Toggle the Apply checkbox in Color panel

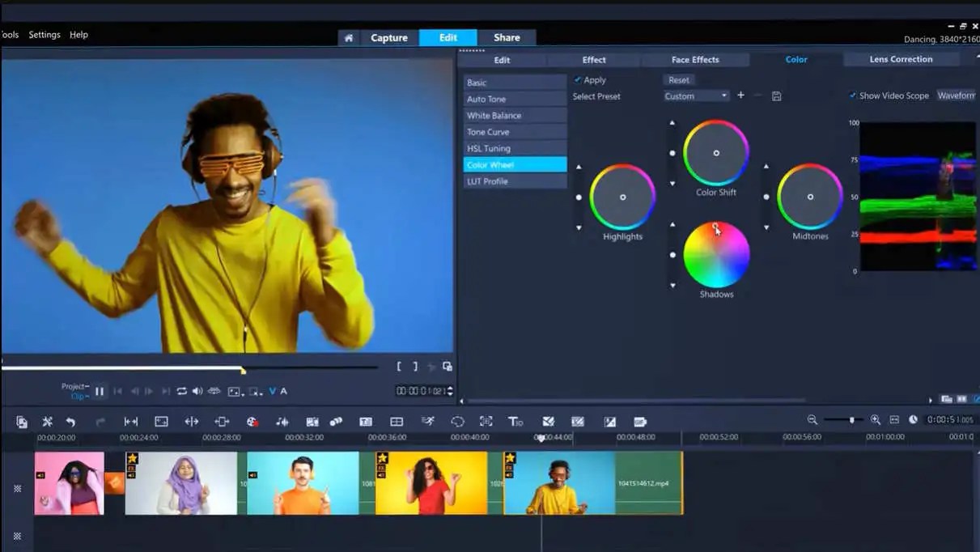click(578, 79)
